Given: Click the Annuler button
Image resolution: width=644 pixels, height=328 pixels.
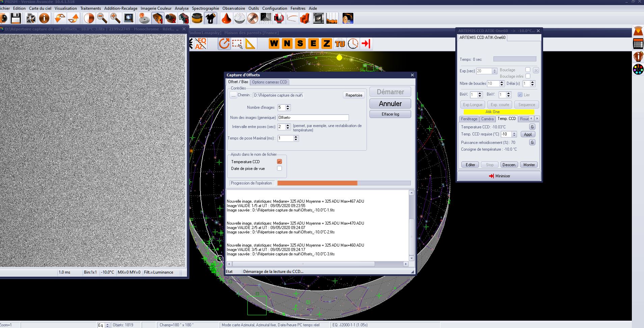Looking at the screenshot, I should pyautogui.click(x=390, y=104).
